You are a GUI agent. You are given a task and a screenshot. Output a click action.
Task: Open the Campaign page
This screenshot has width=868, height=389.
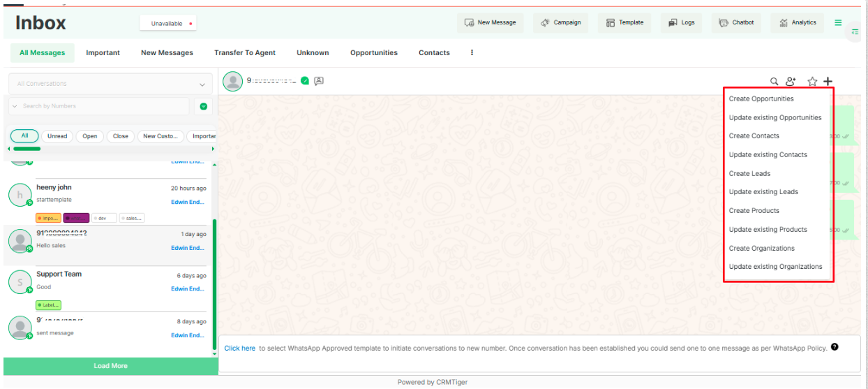(x=561, y=22)
